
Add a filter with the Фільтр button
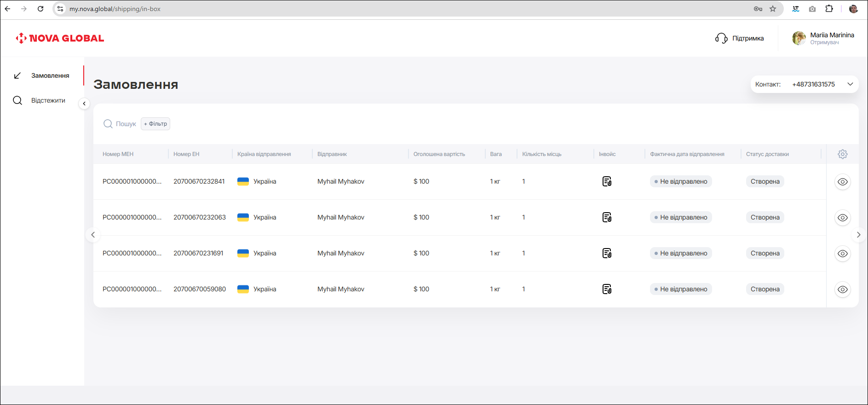(x=155, y=124)
